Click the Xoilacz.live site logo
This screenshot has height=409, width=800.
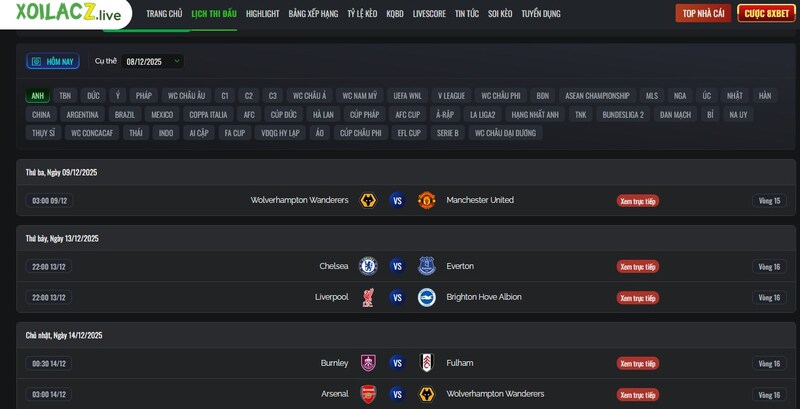point(68,14)
